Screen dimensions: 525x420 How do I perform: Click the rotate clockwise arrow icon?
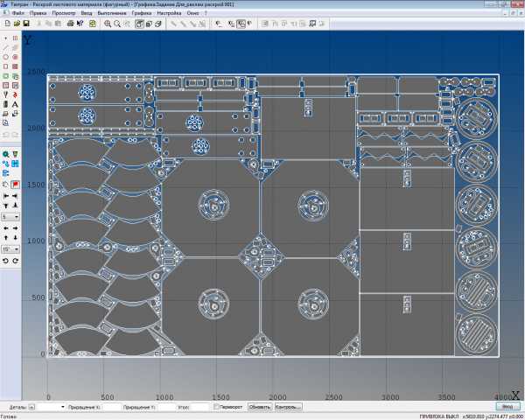click(x=16, y=261)
